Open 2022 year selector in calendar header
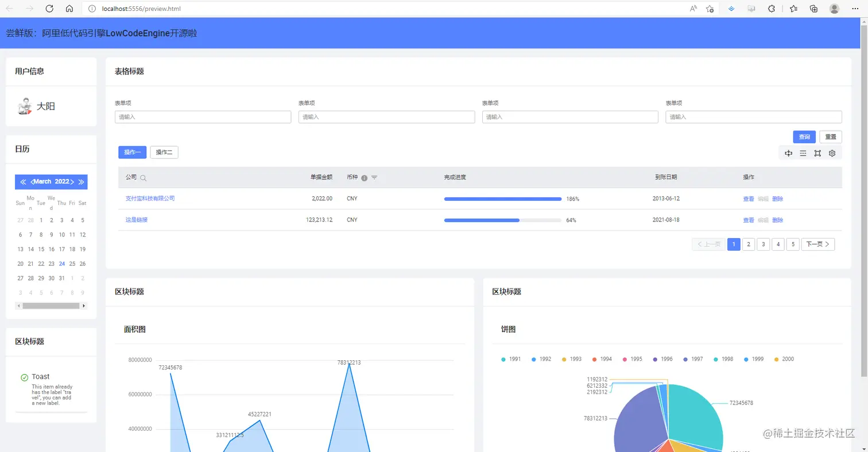Viewport: 868px width, 452px height. (62, 182)
